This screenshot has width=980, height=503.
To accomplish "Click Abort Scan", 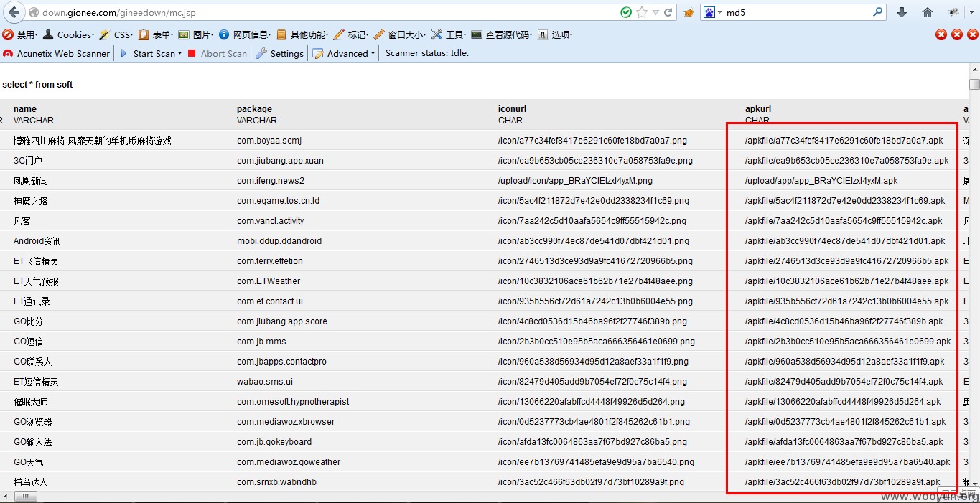I will point(218,53).
